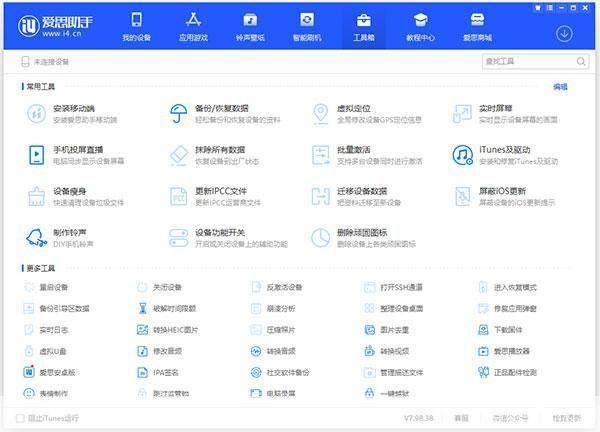The image size is (600, 432).
Task: Open the 设备功能开关 toggle tool
Action: coord(180,237)
